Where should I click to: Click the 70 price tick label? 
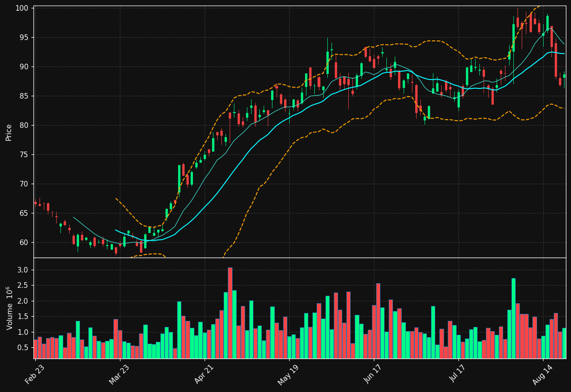(x=24, y=184)
